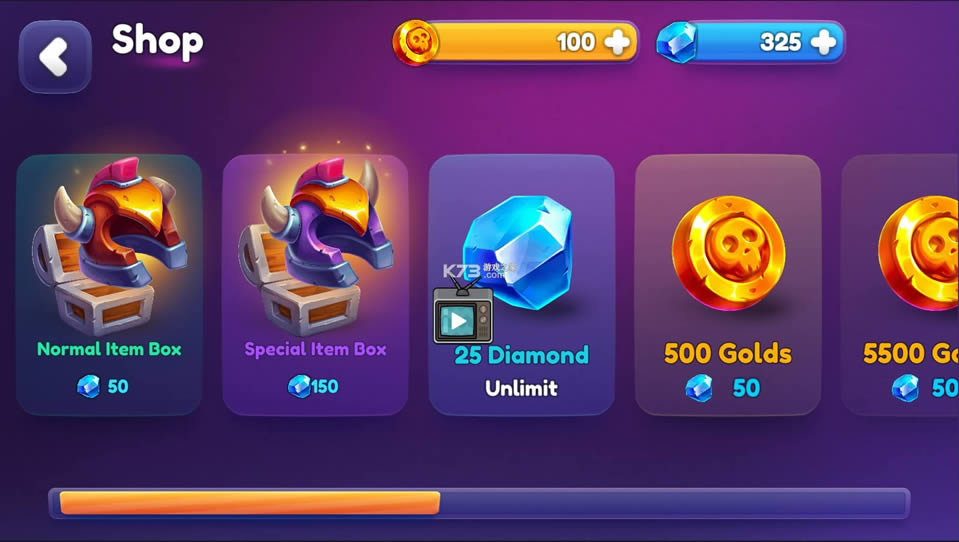This screenshot has width=959, height=542.
Task: Click the empty scroll track on the right side
Action: (x=673, y=503)
